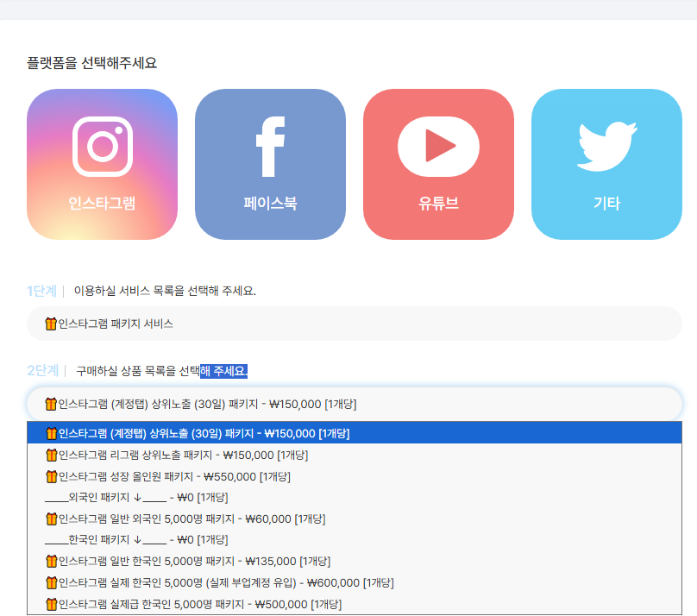Click the 플랫폼을 선택해주세요 heading
Image resolution: width=697 pixels, height=616 pixels.
(92, 63)
